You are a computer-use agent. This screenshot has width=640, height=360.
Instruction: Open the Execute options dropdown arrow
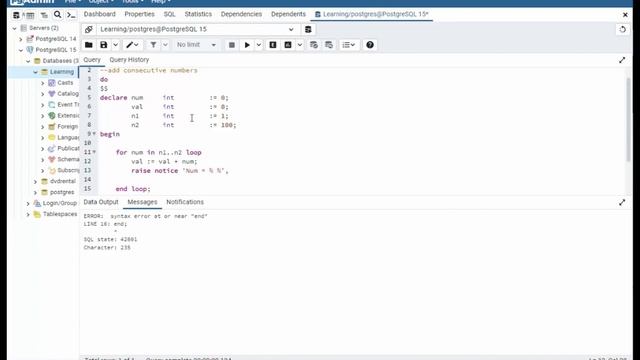tap(259, 45)
